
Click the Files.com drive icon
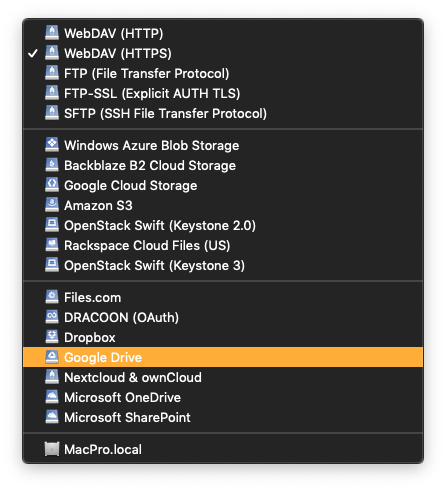click(x=52, y=297)
